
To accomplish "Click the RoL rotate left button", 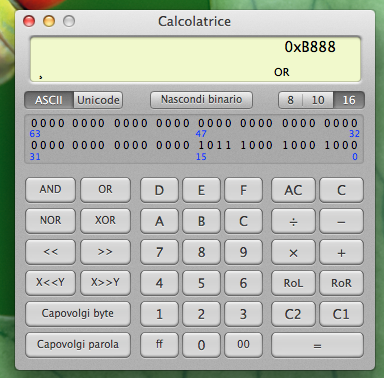I will click(293, 283).
